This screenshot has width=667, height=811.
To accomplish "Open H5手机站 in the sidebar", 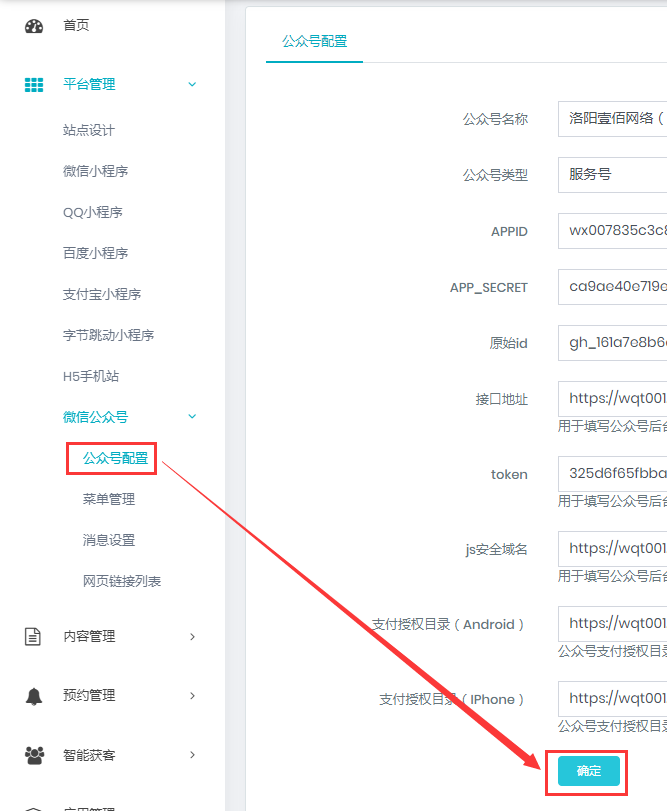I will coord(91,376).
